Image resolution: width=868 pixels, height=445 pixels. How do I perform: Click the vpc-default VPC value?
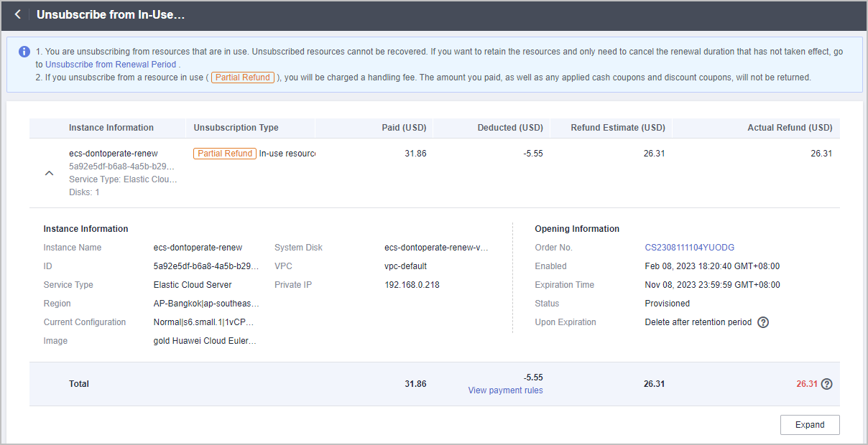(x=405, y=266)
